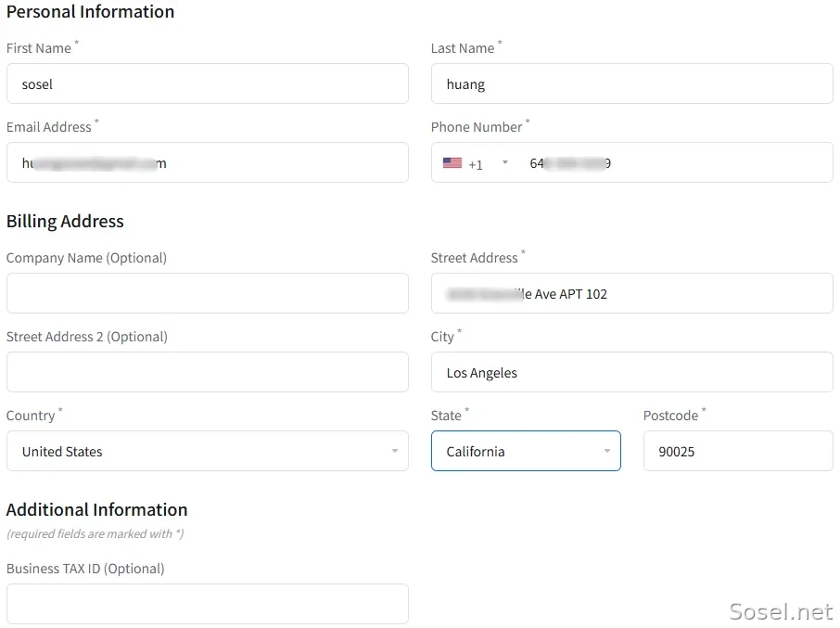Click the First Name field containing sosel
Image resolution: width=840 pixels, height=628 pixels.
click(x=208, y=83)
